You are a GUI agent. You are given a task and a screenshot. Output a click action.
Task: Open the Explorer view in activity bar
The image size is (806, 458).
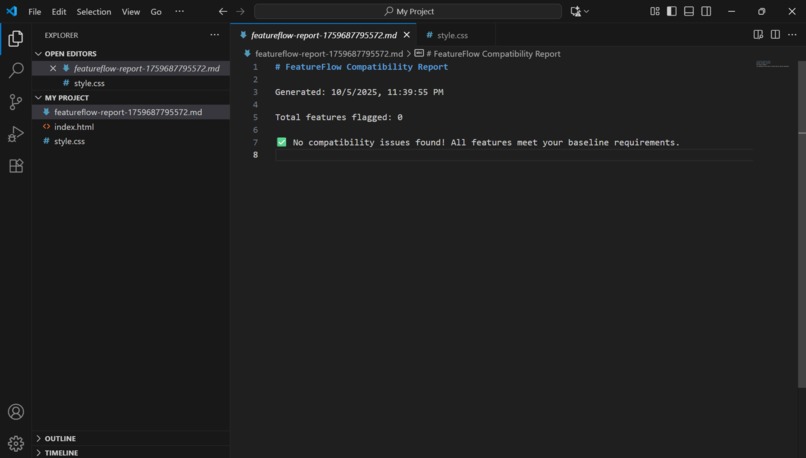pos(15,39)
